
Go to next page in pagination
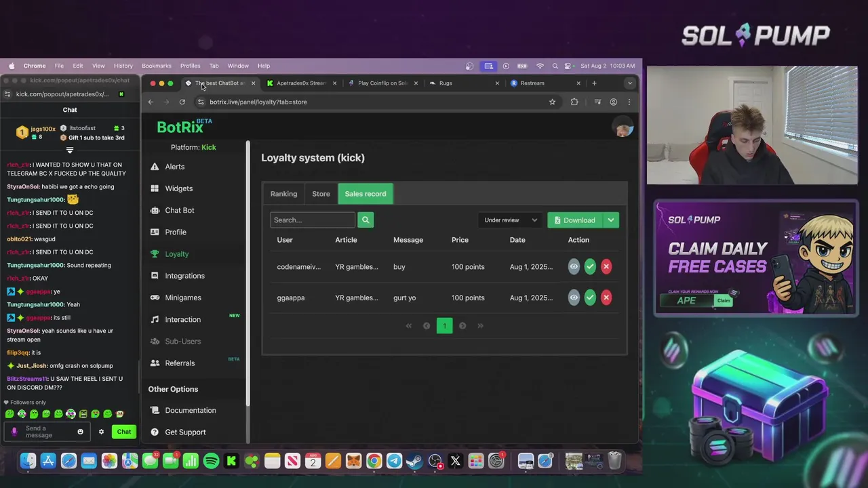pyautogui.click(x=462, y=326)
